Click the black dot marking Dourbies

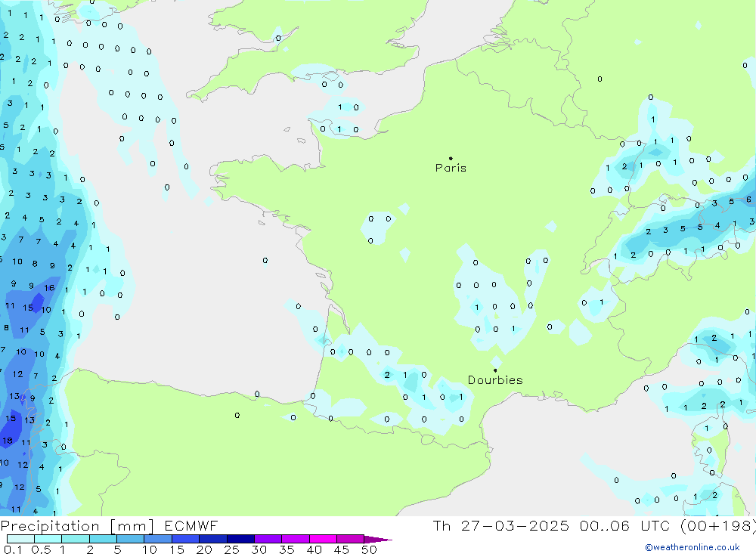(x=495, y=370)
